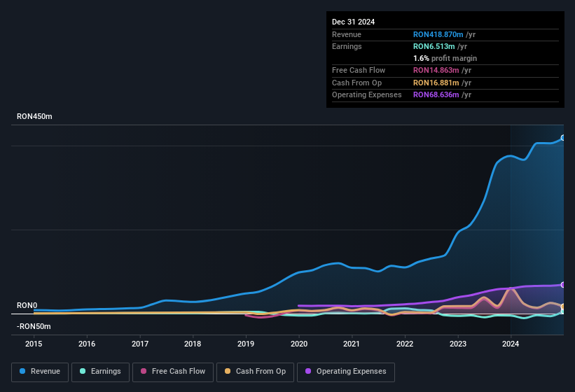Image resolution: width=575 pixels, height=392 pixels.
Task: Toggle the Free Cash Flow legend button
Action: (173, 372)
